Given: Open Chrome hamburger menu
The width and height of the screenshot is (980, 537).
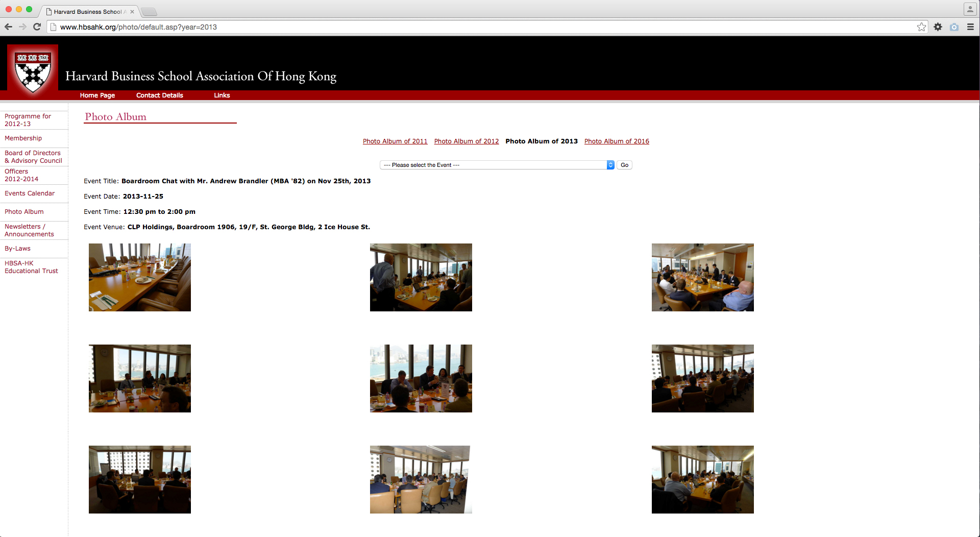Looking at the screenshot, I should click(970, 27).
